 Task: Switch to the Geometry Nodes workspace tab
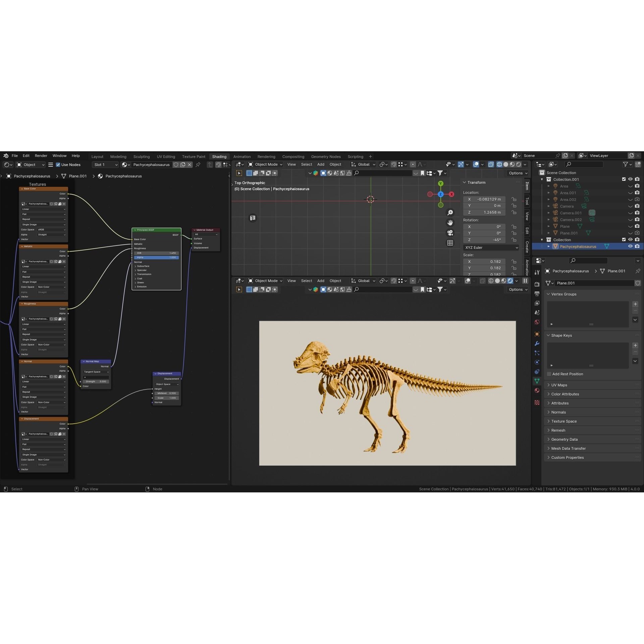coord(326,156)
